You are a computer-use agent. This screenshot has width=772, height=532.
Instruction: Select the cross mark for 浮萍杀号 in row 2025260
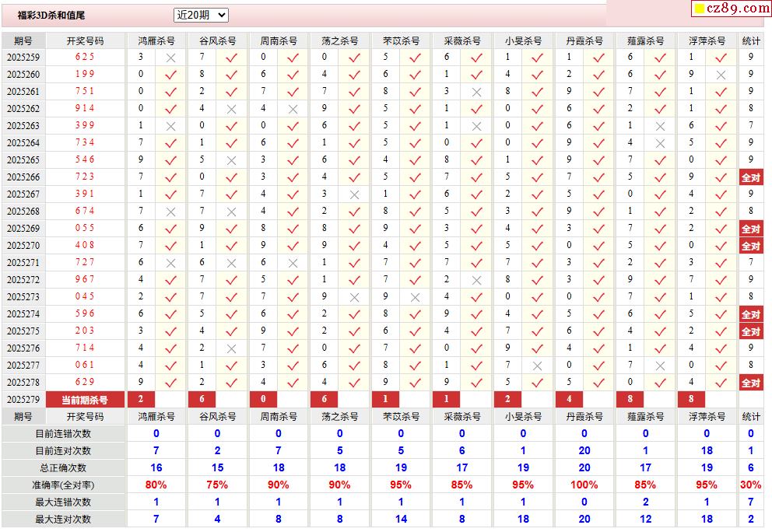tap(721, 75)
